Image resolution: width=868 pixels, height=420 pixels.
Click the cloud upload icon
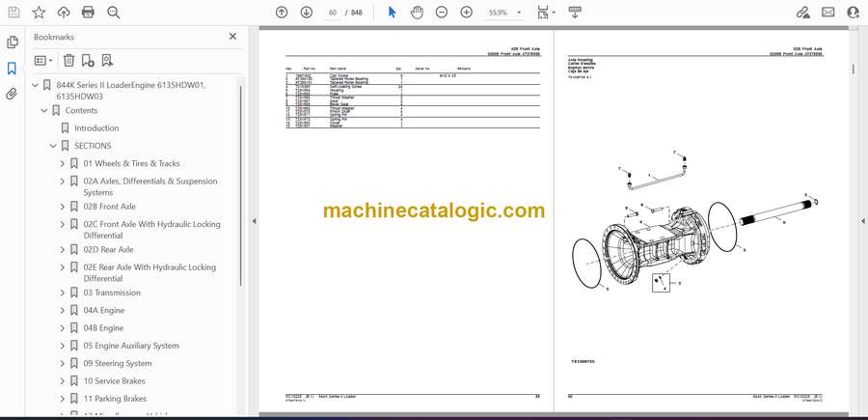click(64, 13)
